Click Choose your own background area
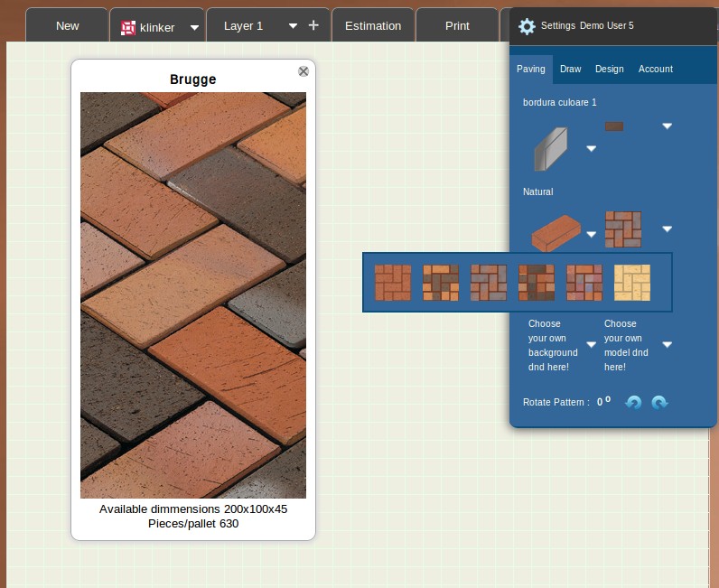Screen dimensions: 719x588 [553, 345]
